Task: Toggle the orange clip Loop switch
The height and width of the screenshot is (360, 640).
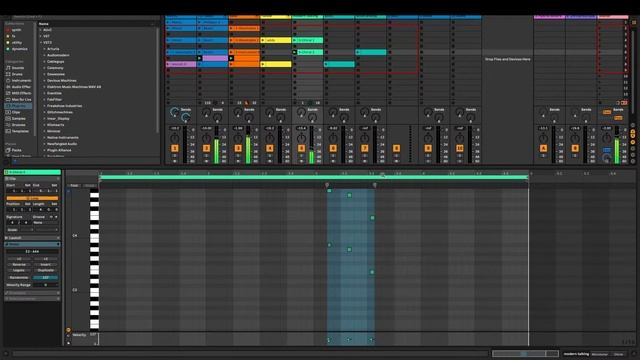Action: click(x=32, y=198)
